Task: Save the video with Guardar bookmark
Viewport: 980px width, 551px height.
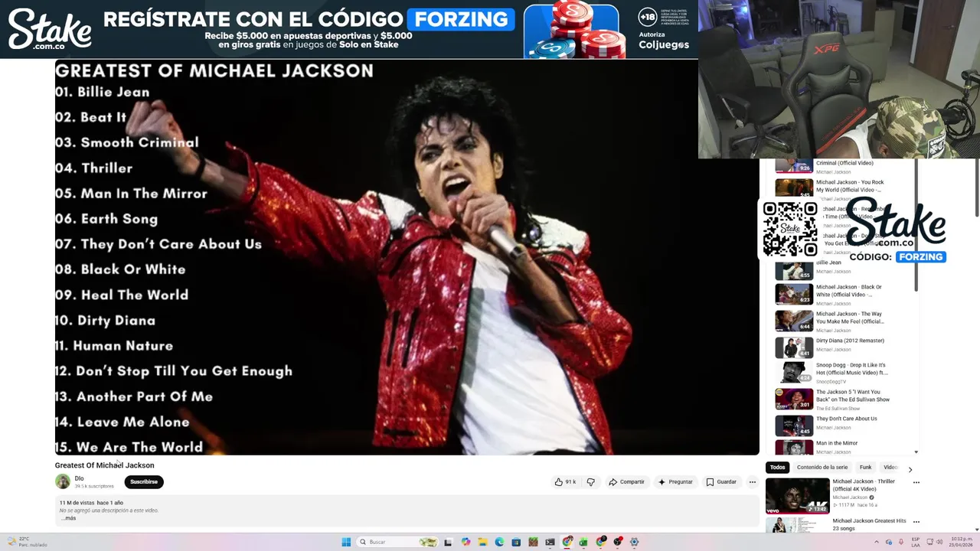Action: 721,482
